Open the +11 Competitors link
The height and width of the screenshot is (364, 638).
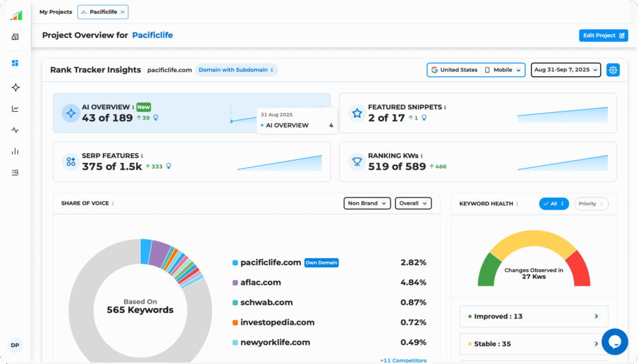403,360
